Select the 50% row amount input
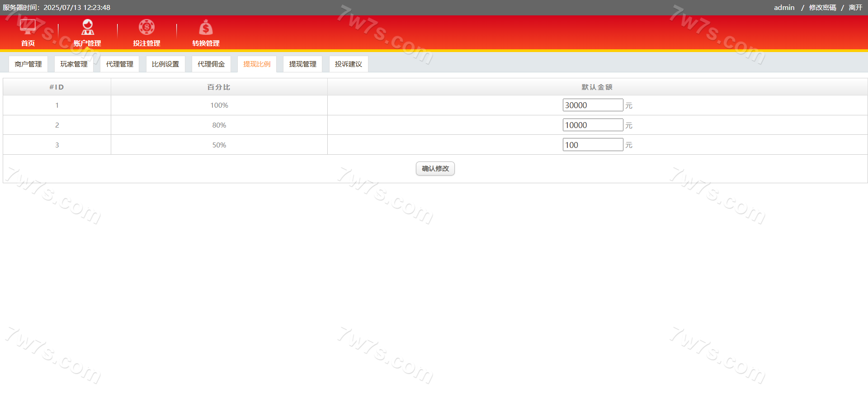The image size is (868, 418). coord(593,145)
